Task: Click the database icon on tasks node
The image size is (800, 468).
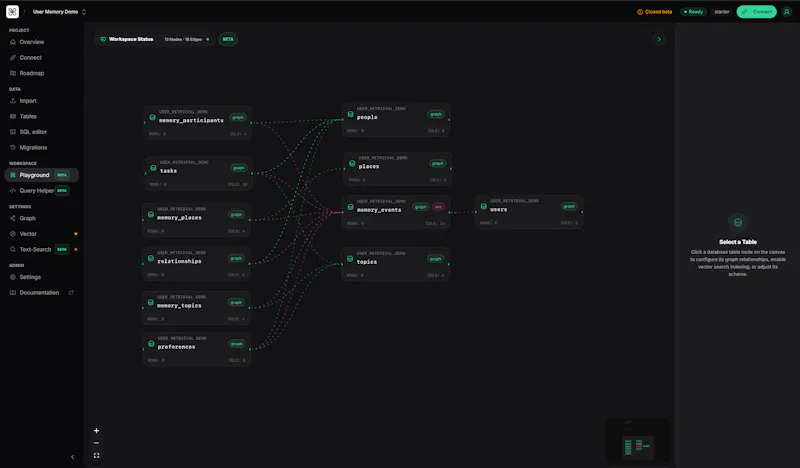Action: tap(153, 167)
